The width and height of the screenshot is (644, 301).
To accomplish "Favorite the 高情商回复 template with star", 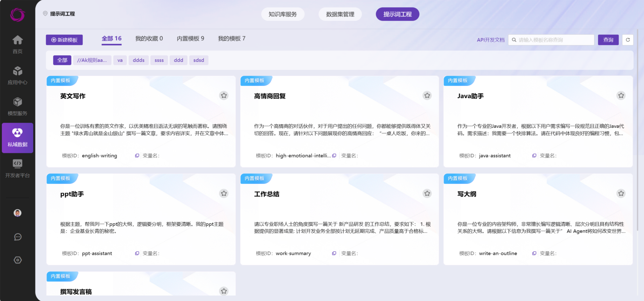I will click(427, 96).
